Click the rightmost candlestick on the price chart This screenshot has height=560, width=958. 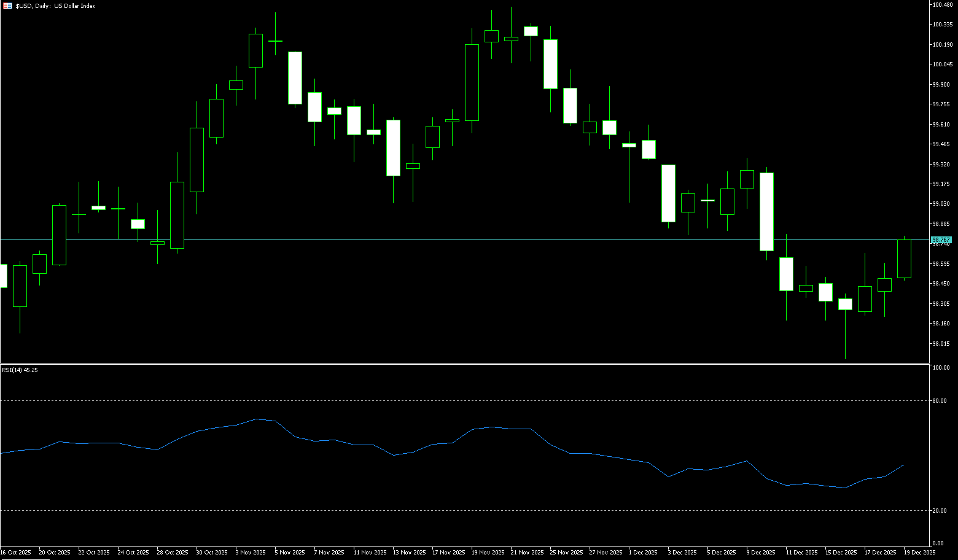[x=904, y=259]
